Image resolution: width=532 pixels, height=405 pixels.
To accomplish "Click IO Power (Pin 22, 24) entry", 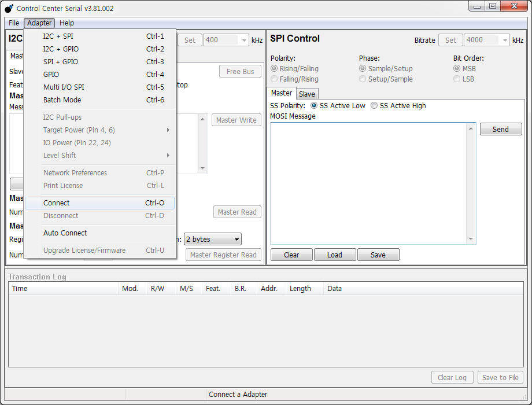I will 99,142.
